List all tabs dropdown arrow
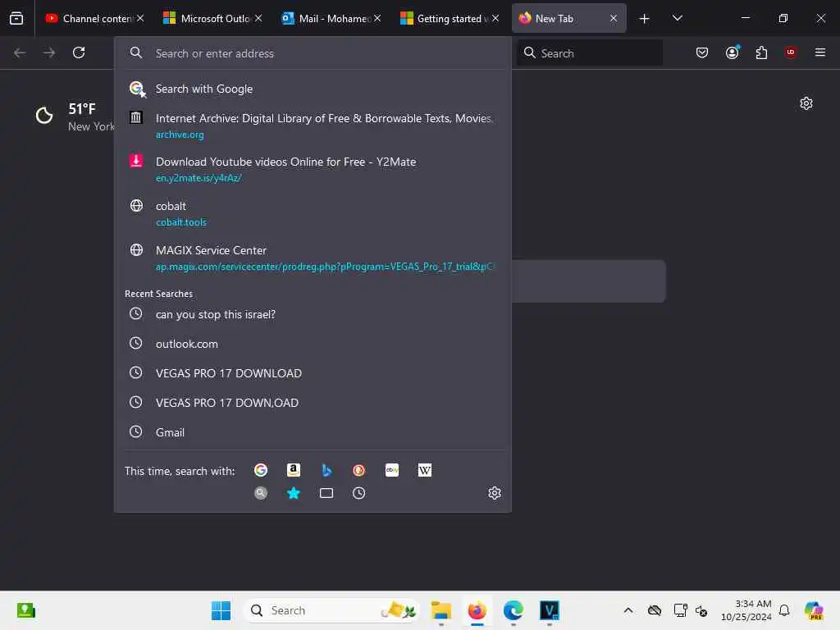Viewport: 840px width, 630px height. [677, 18]
